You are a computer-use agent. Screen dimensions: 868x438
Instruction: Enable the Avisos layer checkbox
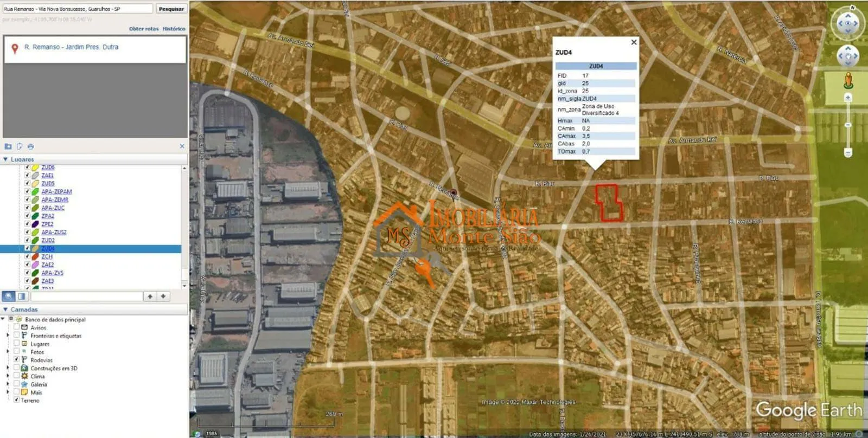pos(16,327)
